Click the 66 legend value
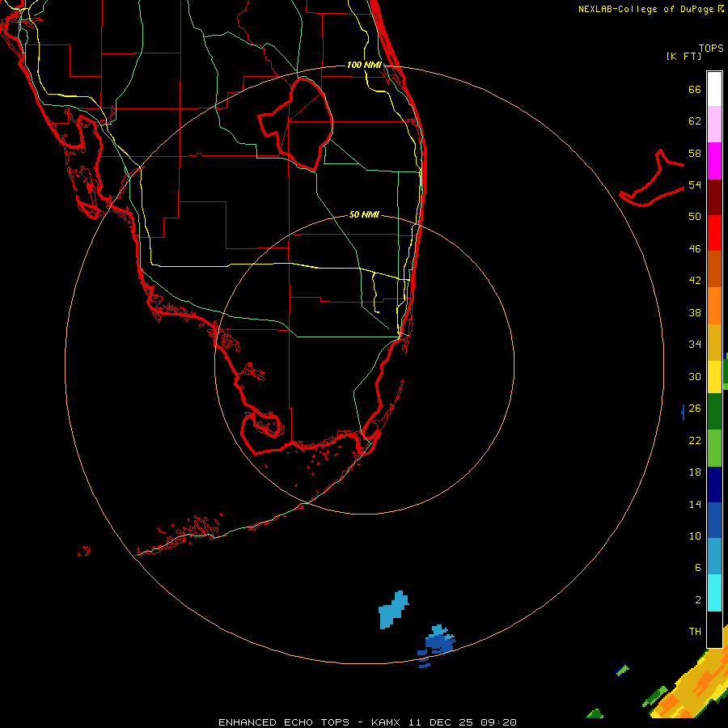The image size is (728, 728). click(695, 89)
